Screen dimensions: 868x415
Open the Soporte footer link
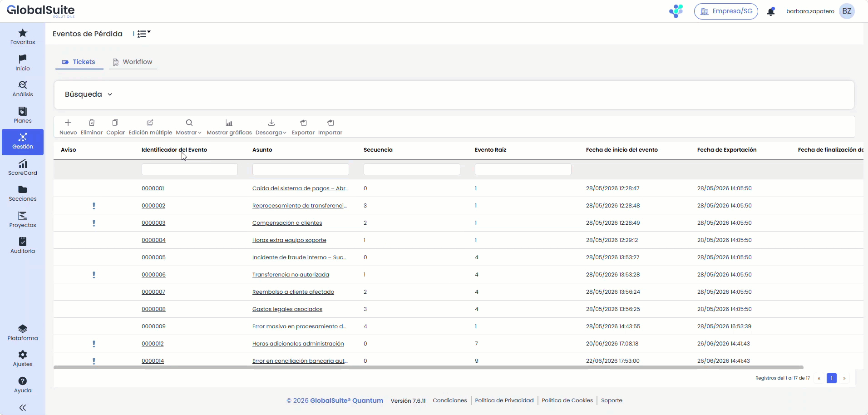(612, 400)
